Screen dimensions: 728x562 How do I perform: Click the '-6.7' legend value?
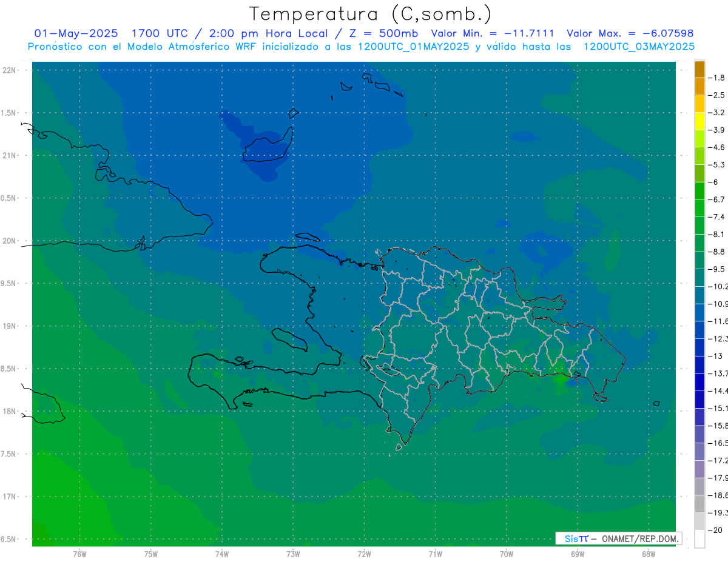(x=716, y=199)
